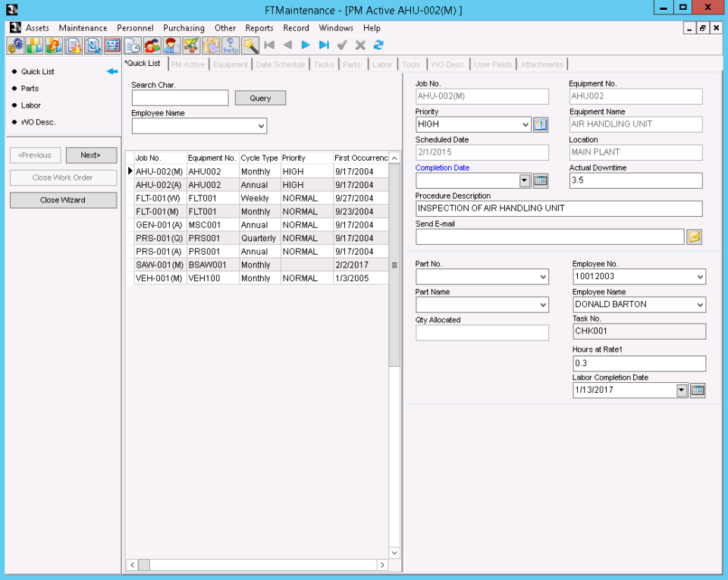This screenshot has height=580, width=728.
Task: Expand the Part No. dropdown
Action: [543, 277]
